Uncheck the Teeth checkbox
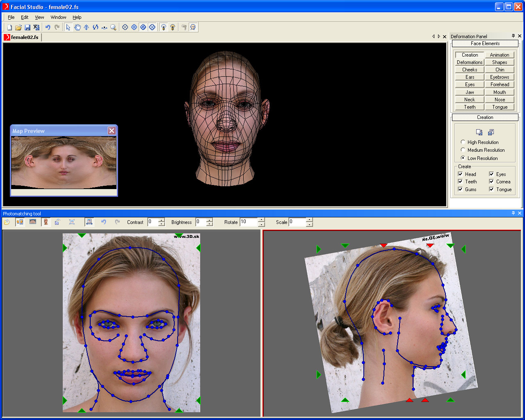The width and height of the screenshot is (525, 420). coord(460,182)
